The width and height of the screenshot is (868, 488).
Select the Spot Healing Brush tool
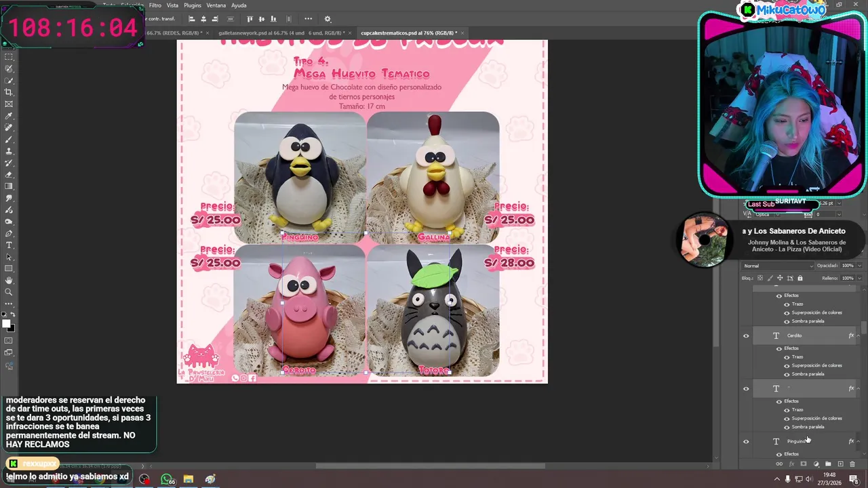[9, 127]
